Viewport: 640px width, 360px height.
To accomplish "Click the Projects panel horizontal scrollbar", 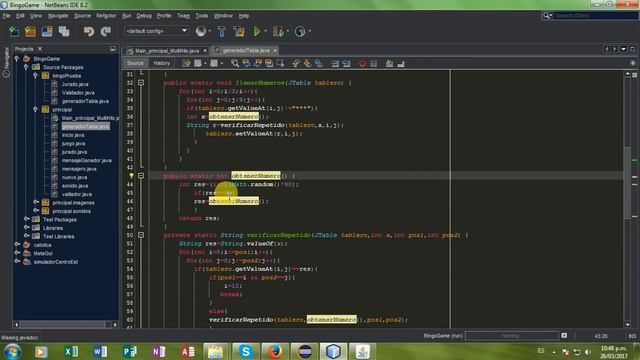I will click(65, 324).
